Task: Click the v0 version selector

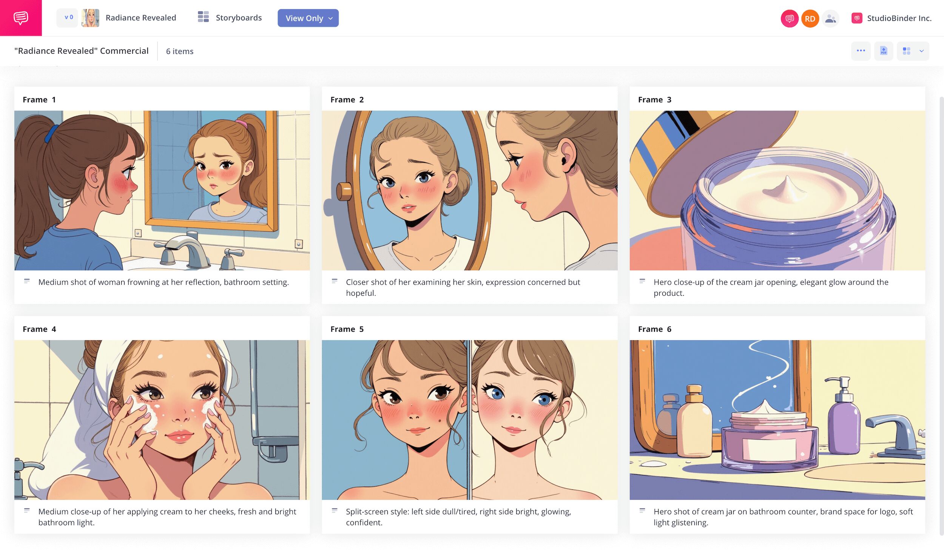Action: point(68,17)
